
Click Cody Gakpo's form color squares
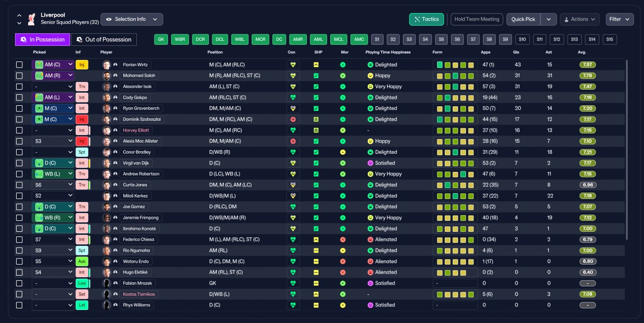coord(455,98)
